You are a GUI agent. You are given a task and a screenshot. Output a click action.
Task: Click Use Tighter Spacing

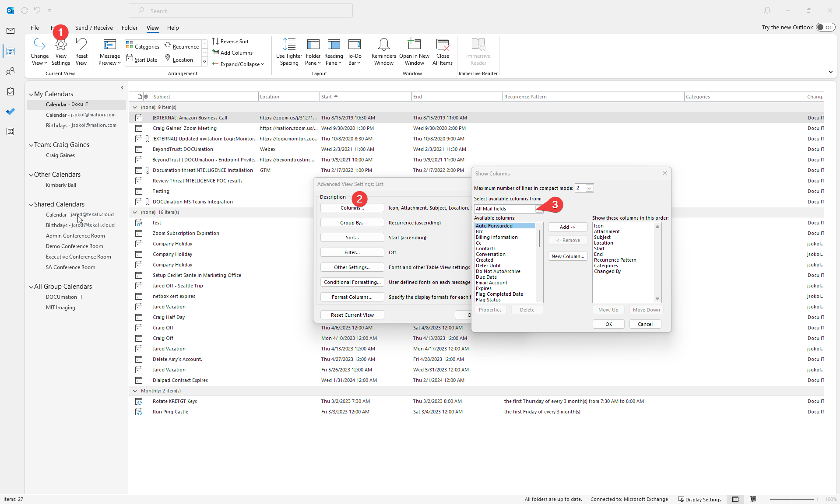click(289, 52)
